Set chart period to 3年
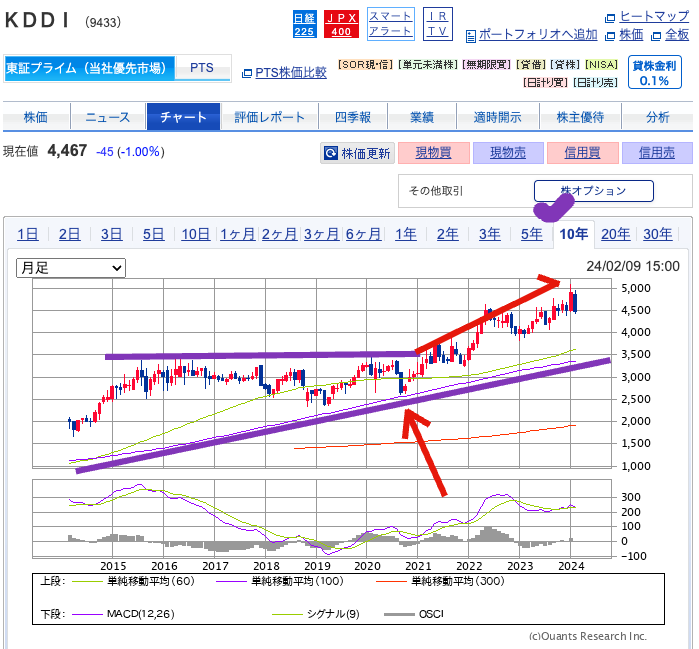699x649 pixels. [x=489, y=234]
